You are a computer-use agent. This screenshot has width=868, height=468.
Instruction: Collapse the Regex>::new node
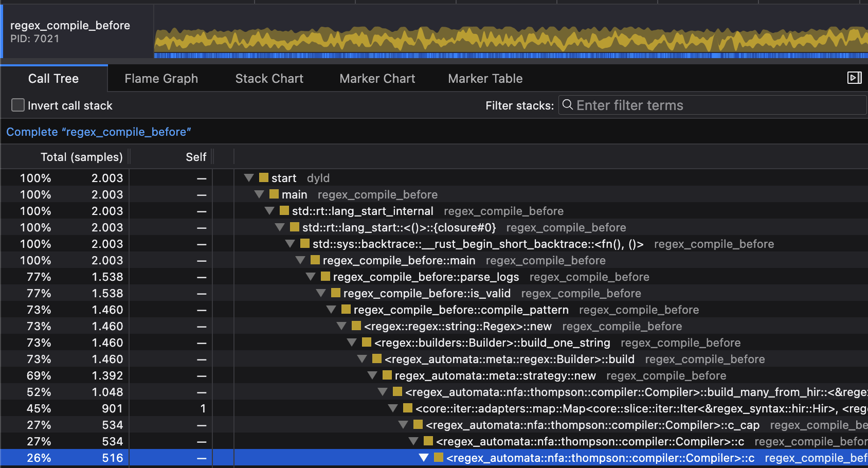point(341,326)
